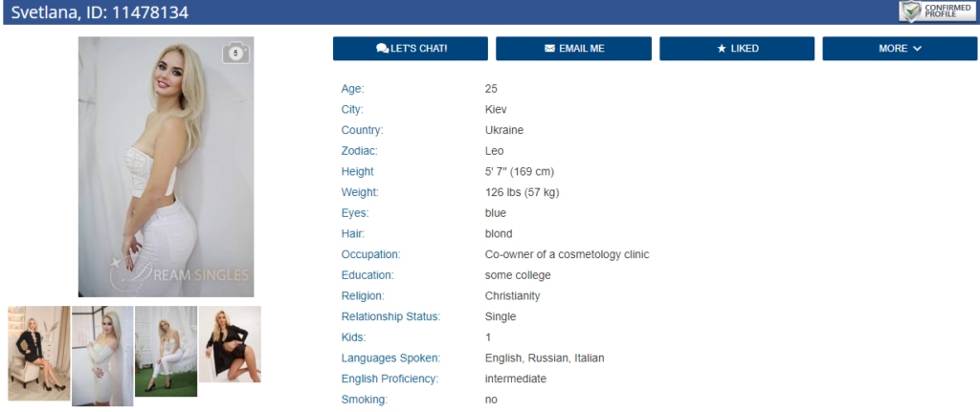Screen dimensions: 980x412
Task: Select the Smoking label
Action: tap(364, 399)
